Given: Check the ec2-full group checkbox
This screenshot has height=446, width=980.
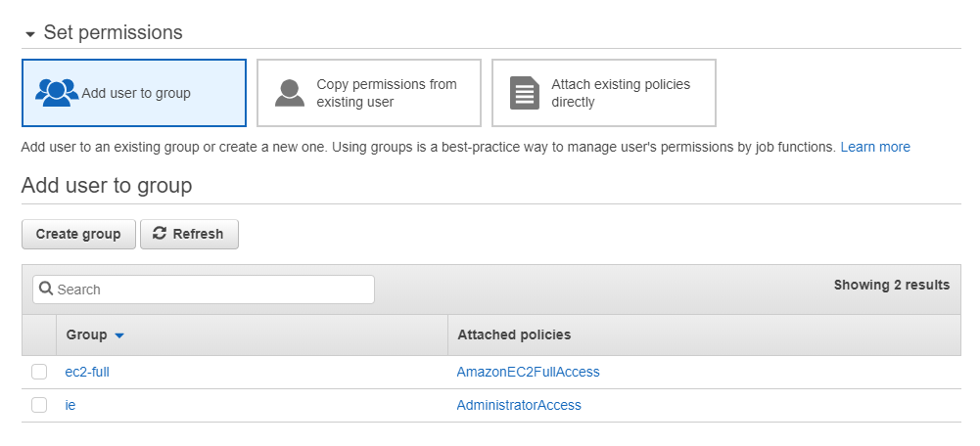Looking at the screenshot, I should click(39, 373).
